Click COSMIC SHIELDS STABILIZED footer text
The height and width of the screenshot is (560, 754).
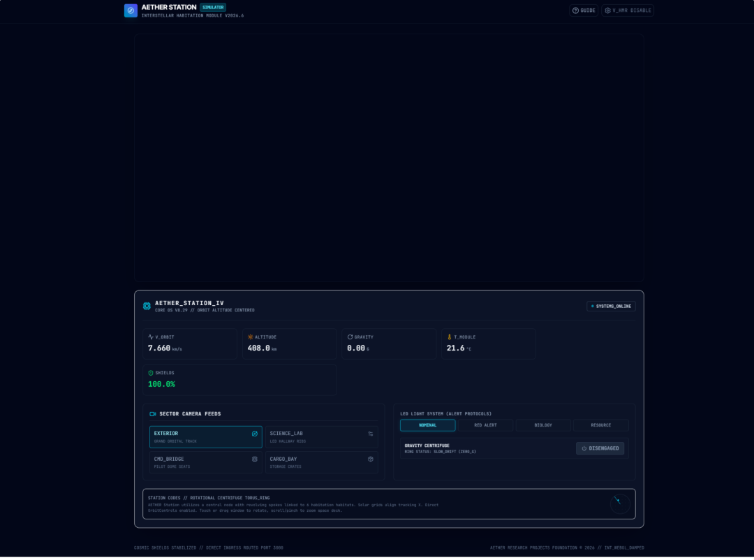(x=209, y=547)
